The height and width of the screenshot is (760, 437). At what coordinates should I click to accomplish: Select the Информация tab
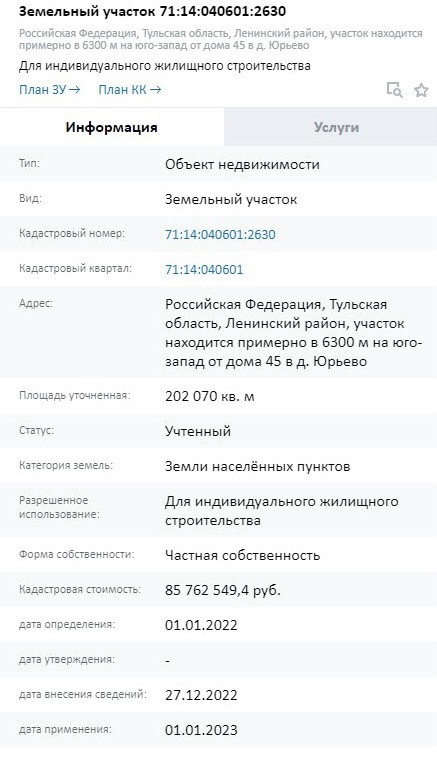[x=112, y=127]
